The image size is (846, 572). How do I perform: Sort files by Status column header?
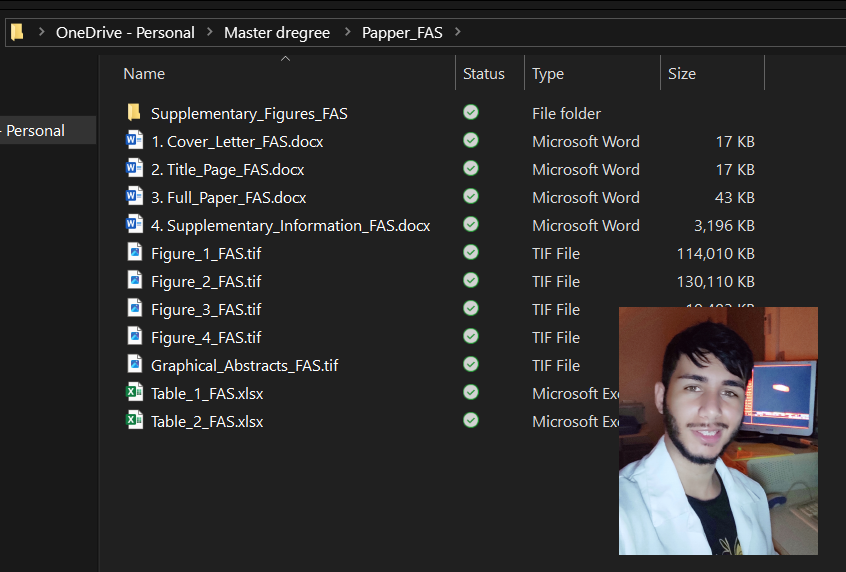pyautogui.click(x=483, y=73)
